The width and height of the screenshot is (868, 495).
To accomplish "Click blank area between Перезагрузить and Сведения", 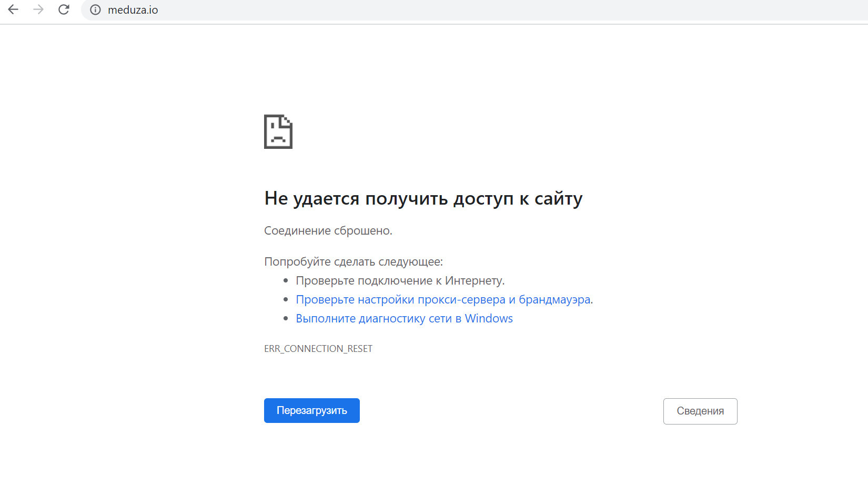I will [x=510, y=411].
